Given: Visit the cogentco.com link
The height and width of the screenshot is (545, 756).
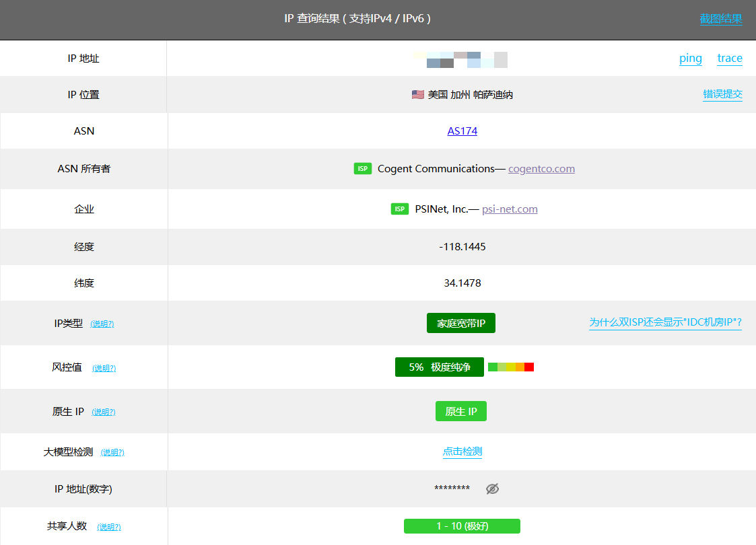Looking at the screenshot, I should click(x=541, y=169).
